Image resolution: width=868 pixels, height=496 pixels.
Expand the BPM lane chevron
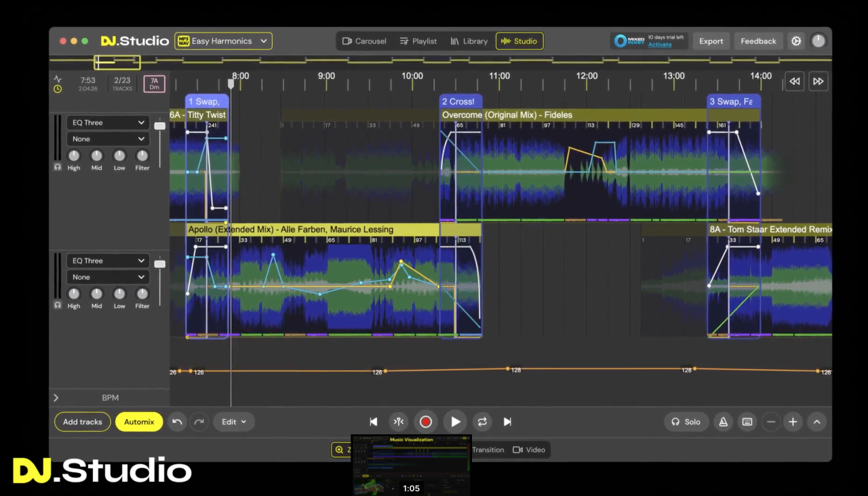56,398
